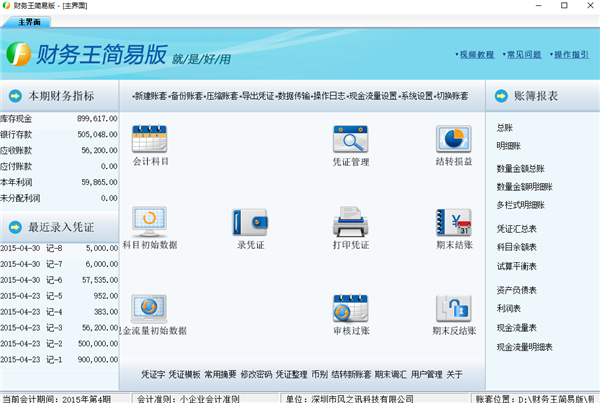Image resolution: width=600 pixels, height=403 pixels.
Task: Click arrow icon beside 最近录入凭证
Action: [x=15, y=227]
